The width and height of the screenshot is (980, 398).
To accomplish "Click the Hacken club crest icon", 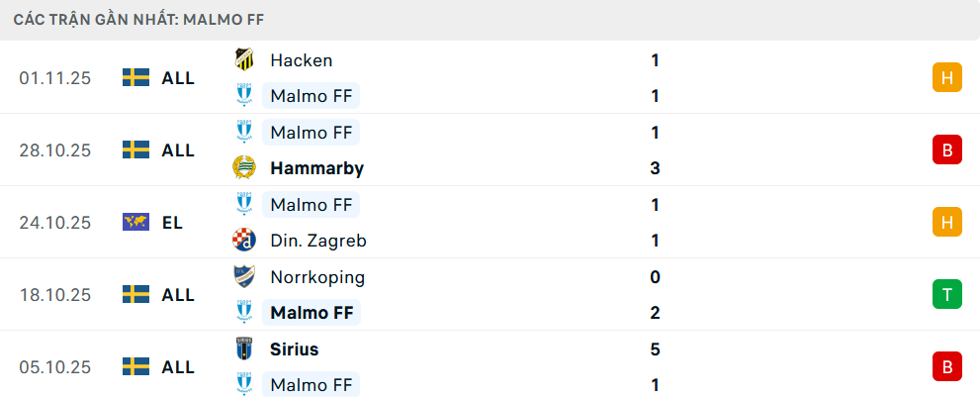I will [x=243, y=59].
